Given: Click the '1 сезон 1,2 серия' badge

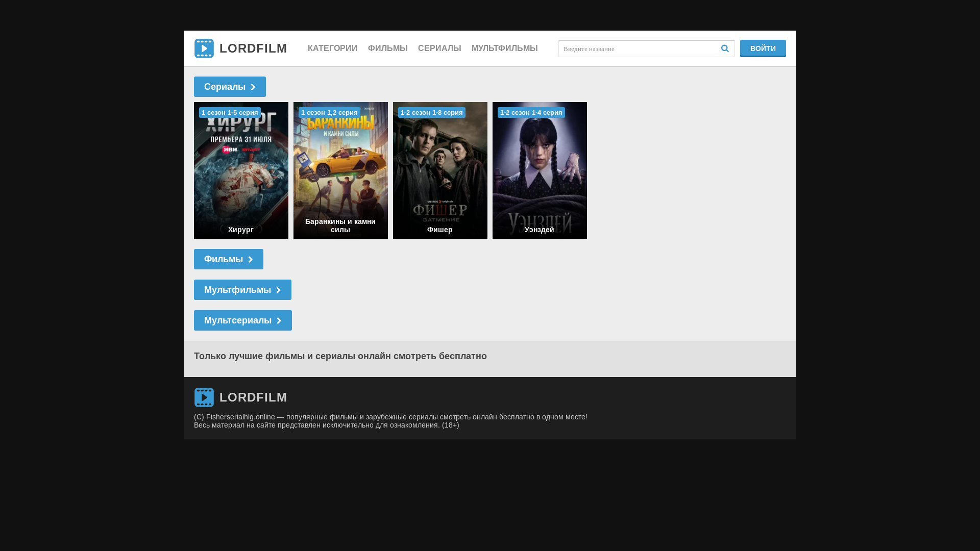Looking at the screenshot, I should point(329,113).
